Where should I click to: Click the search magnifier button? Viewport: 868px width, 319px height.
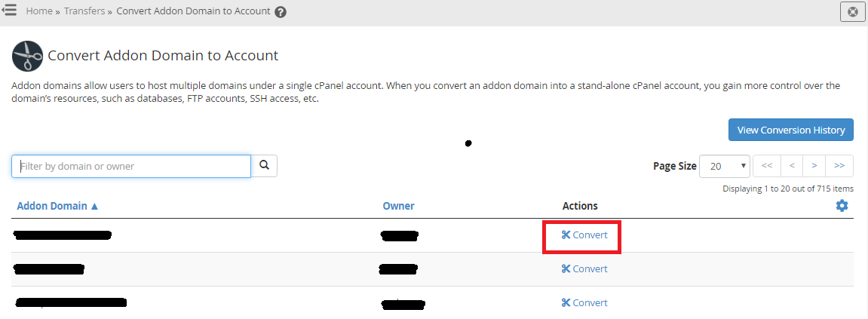pos(264,166)
